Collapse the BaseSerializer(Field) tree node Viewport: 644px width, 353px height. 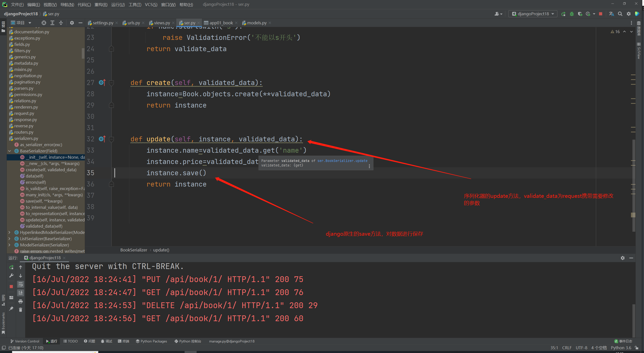pos(10,151)
